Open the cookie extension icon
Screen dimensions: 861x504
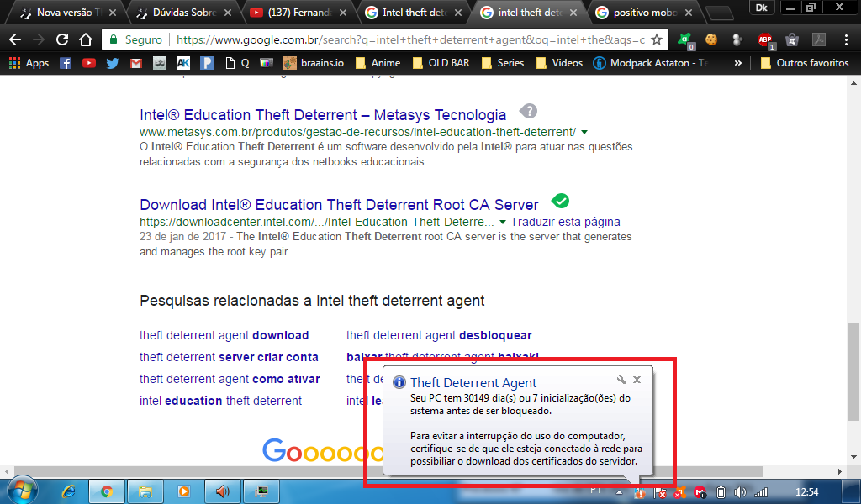711,39
